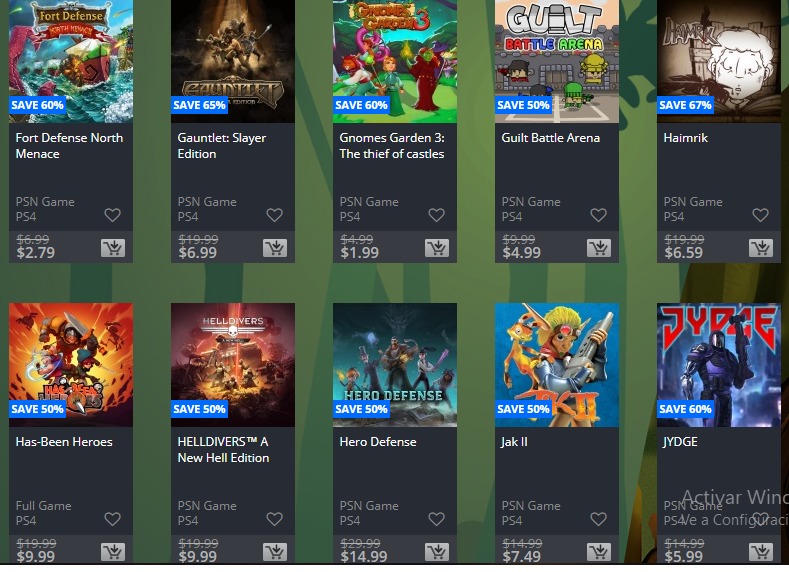Add Hero Defense to cart
The width and height of the screenshot is (789, 572).
(x=437, y=552)
